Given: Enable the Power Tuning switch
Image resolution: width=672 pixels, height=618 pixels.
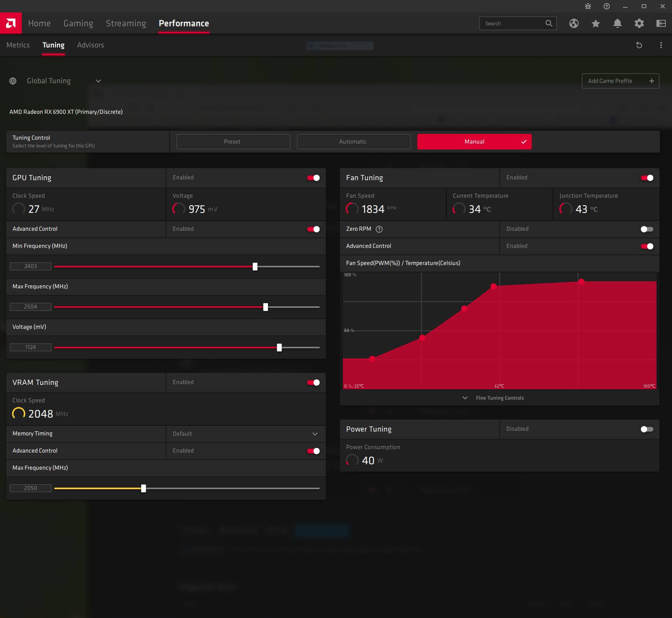Looking at the screenshot, I should (647, 429).
